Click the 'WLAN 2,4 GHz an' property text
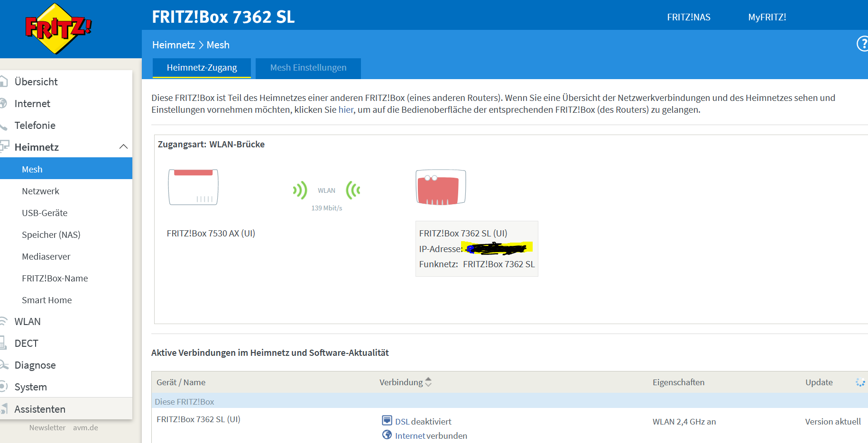 [x=684, y=422]
